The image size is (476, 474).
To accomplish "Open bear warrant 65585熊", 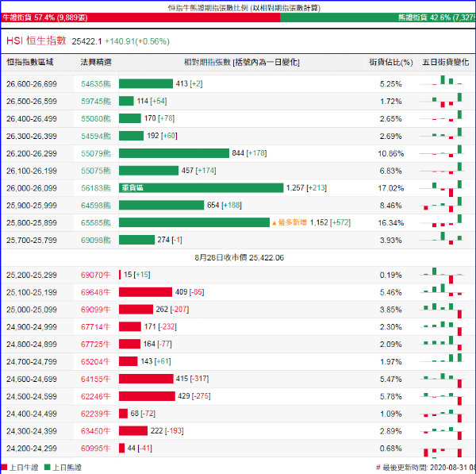I will [x=96, y=223].
